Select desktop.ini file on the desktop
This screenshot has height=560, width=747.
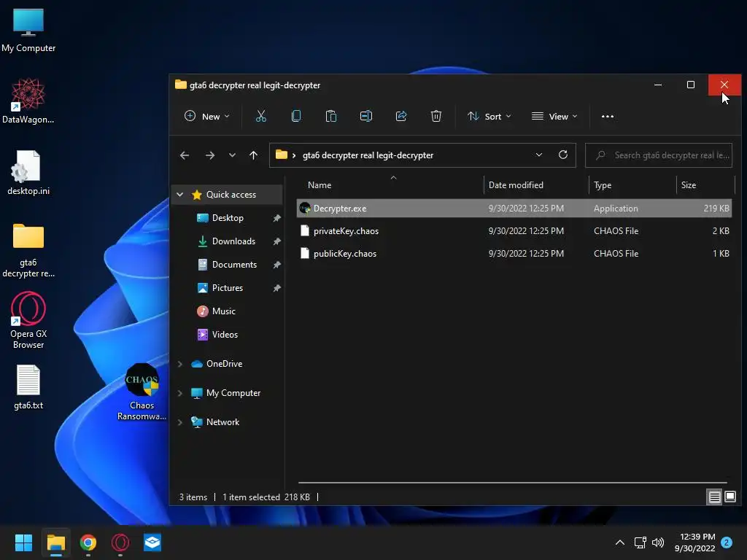pos(28,172)
